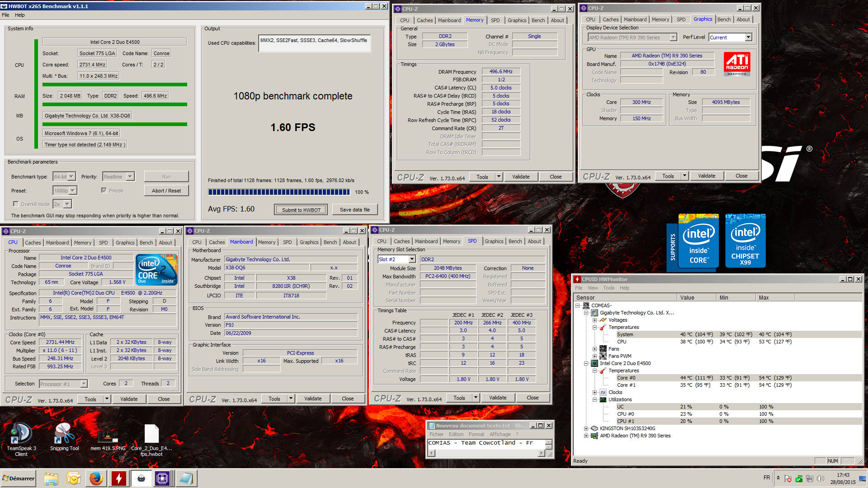Open Tools dropdown arrow in Graphics CPU-Z window
This screenshot has width=868, height=488.
tap(684, 176)
